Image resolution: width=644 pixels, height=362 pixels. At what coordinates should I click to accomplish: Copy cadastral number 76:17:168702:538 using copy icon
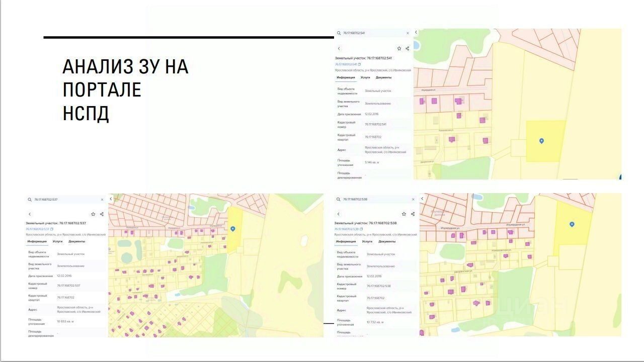pyautogui.click(x=361, y=229)
